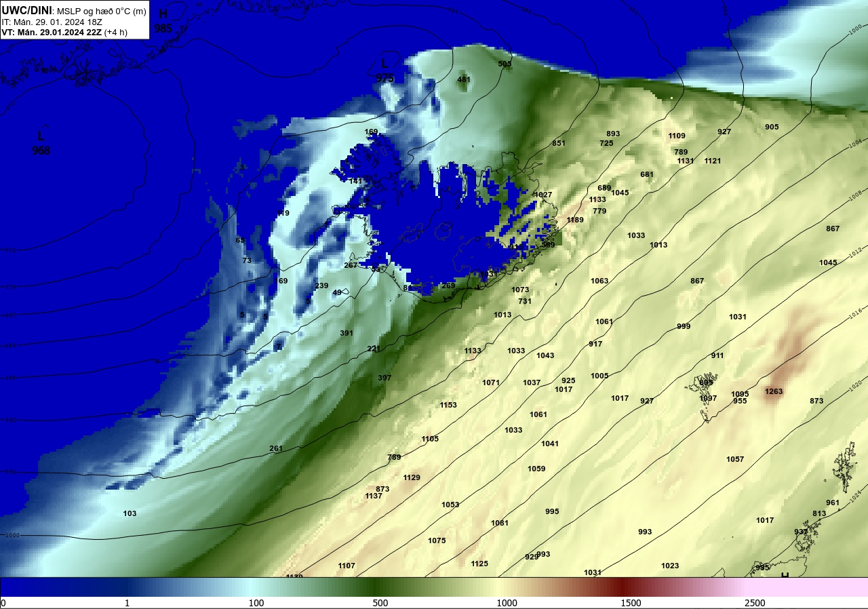This screenshot has width=868, height=609.
Task: Click the 1073 height value
Action: [520, 290]
